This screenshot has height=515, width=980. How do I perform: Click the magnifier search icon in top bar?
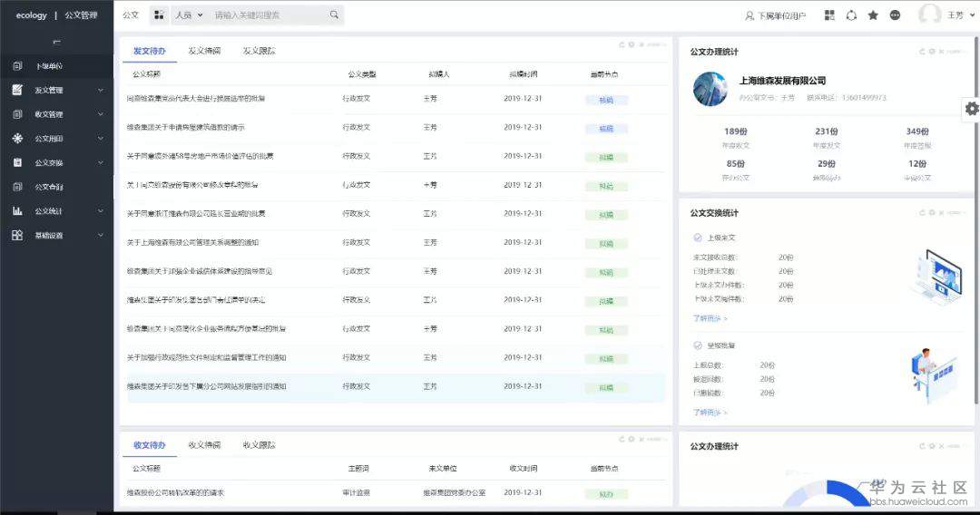(334, 15)
